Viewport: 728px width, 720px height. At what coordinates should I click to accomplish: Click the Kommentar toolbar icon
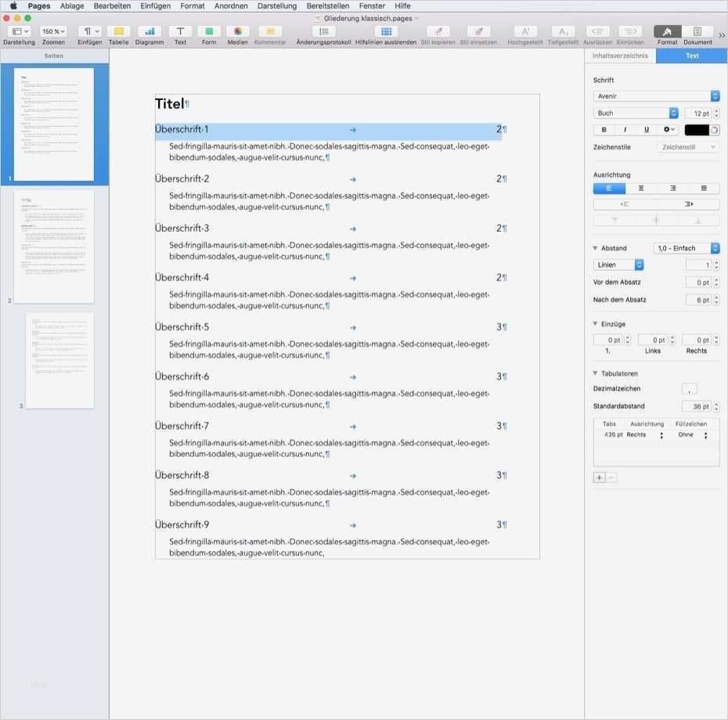pyautogui.click(x=270, y=31)
